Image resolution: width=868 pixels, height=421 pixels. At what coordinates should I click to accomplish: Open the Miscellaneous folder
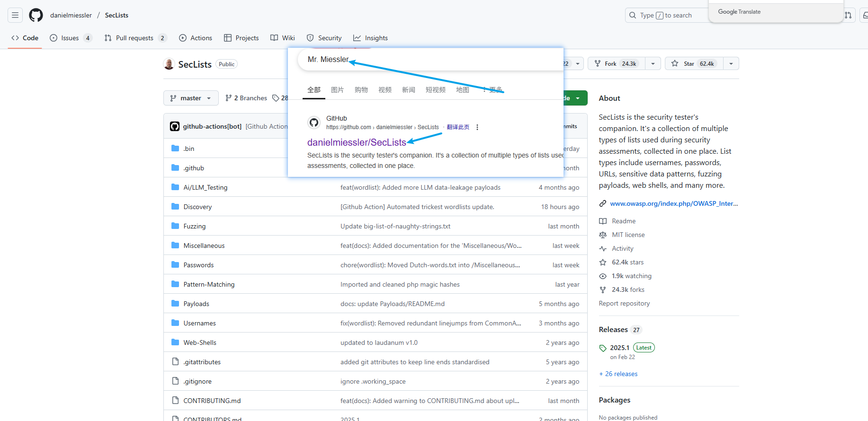(x=204, y=246)
